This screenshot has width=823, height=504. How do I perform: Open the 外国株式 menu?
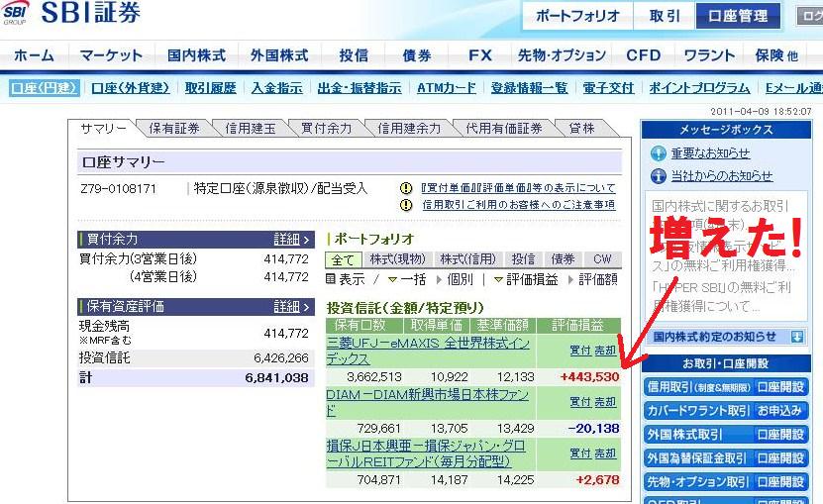pos(279,55)
